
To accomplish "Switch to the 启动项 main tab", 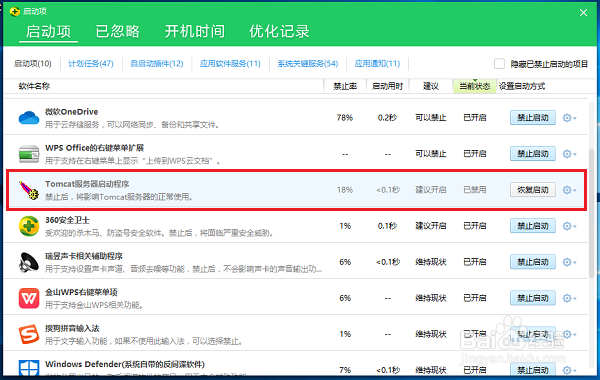I will point(48,31).
